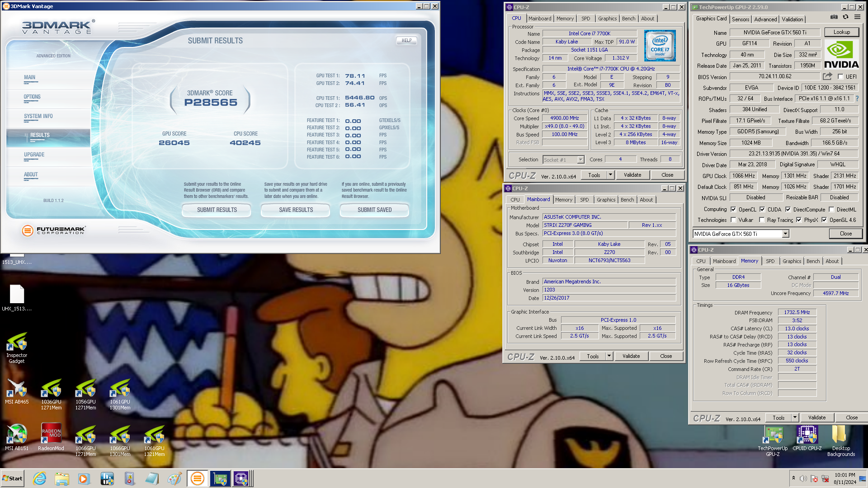This screenshot has width=868, height=488.
Task: Open Paint from the taskbar
Action: 174,479
